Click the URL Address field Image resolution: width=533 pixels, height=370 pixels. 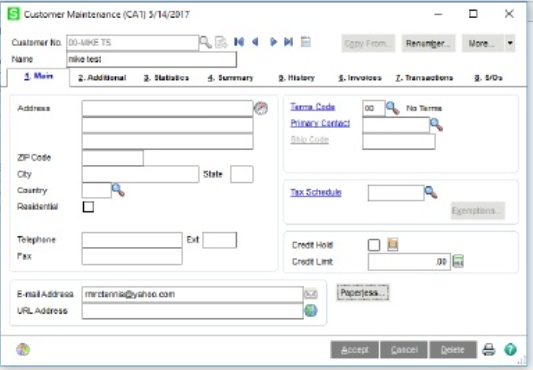coord(192,311)
